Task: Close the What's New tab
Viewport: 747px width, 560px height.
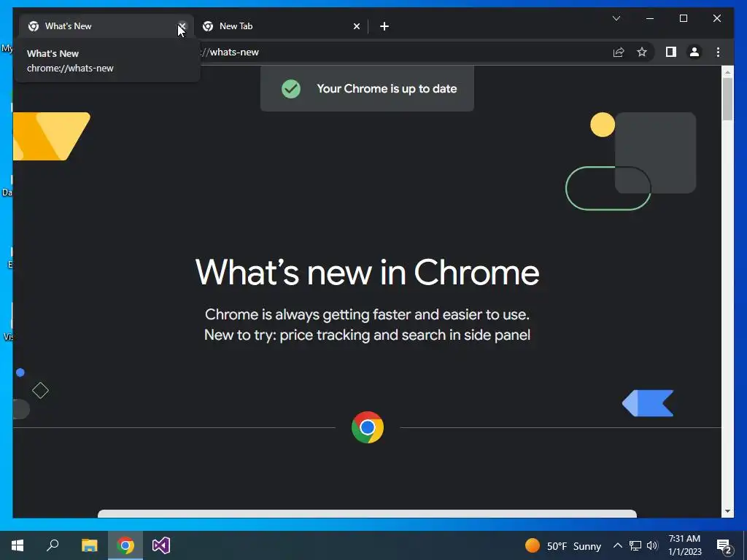Action: [x=182, y=26]
